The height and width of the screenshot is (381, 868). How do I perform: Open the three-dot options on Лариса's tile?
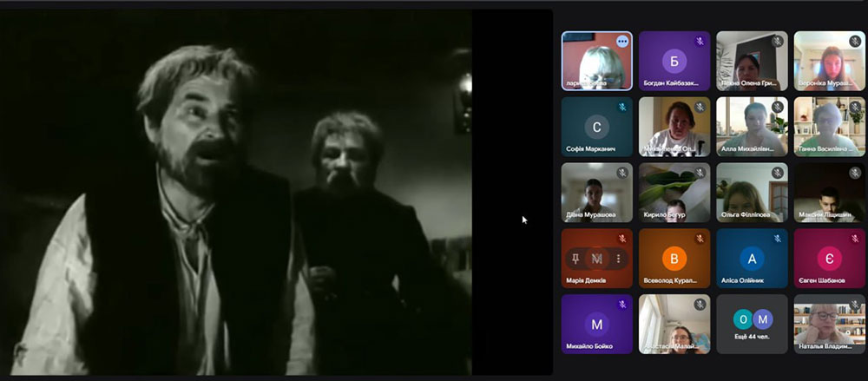(622, 41)
